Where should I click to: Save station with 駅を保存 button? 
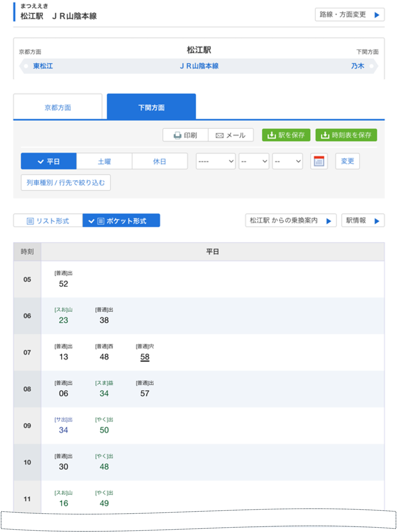(x=286, y=135)
